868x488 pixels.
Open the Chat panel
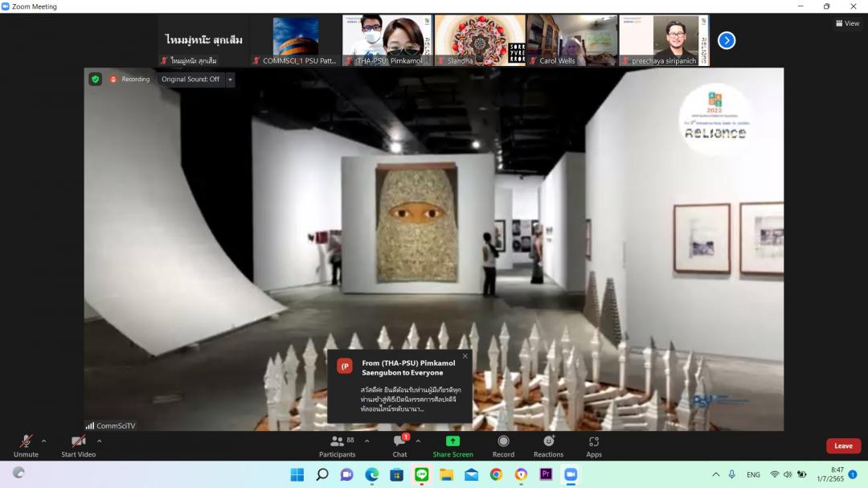(x=399, y=445)
